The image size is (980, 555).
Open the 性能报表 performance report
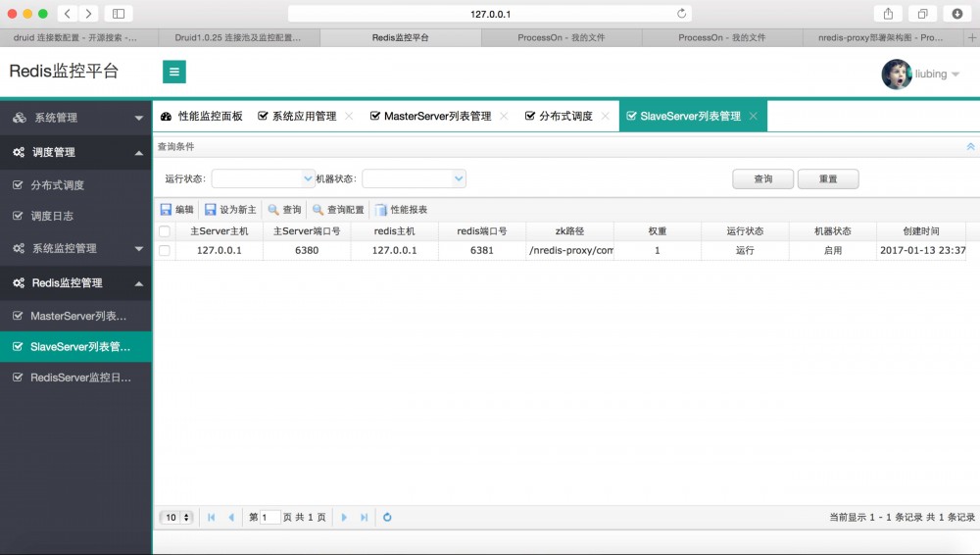(x=401, y=210)
